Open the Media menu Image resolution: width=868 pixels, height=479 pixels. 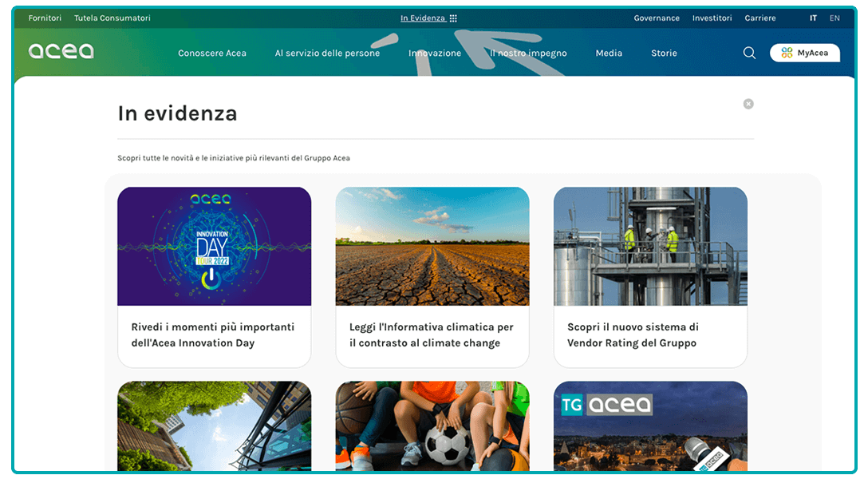point(609,53)
